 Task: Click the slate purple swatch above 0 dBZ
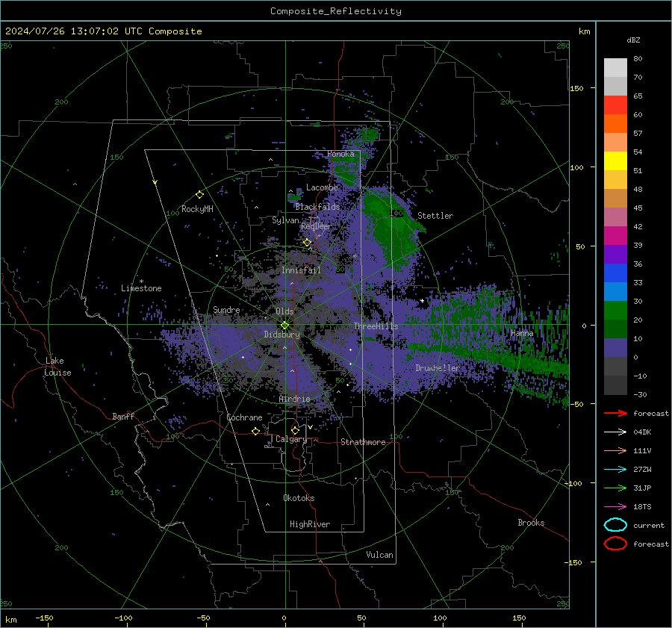pyautogui.click(x=615, y=348)
